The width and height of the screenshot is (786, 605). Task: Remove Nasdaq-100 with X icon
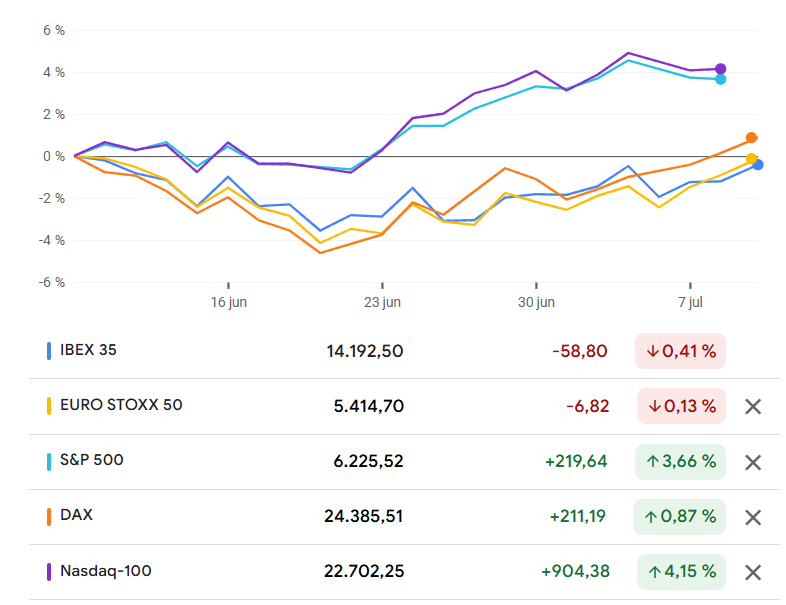[754, 572]
